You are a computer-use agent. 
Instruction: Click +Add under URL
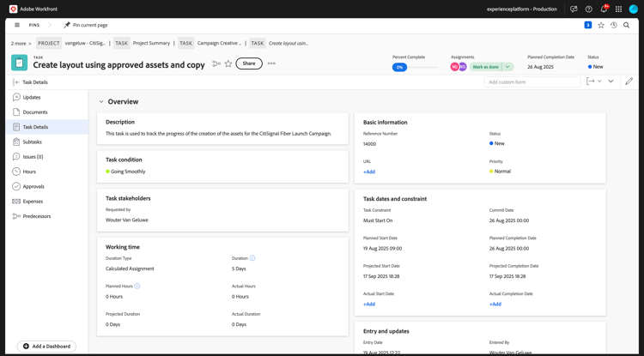tap(369, 172)
